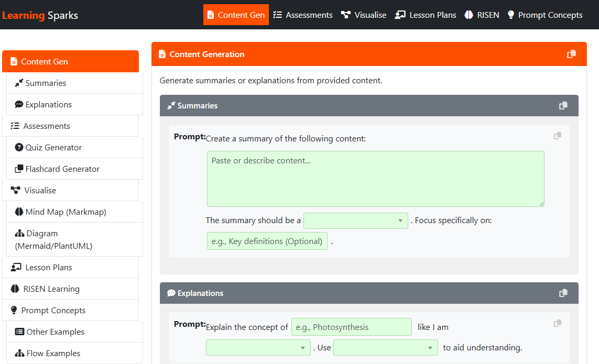Copy the Summaries section via header icon
Image resolution: width=599 pixels, height=364 pixels.
coord(563,105)
